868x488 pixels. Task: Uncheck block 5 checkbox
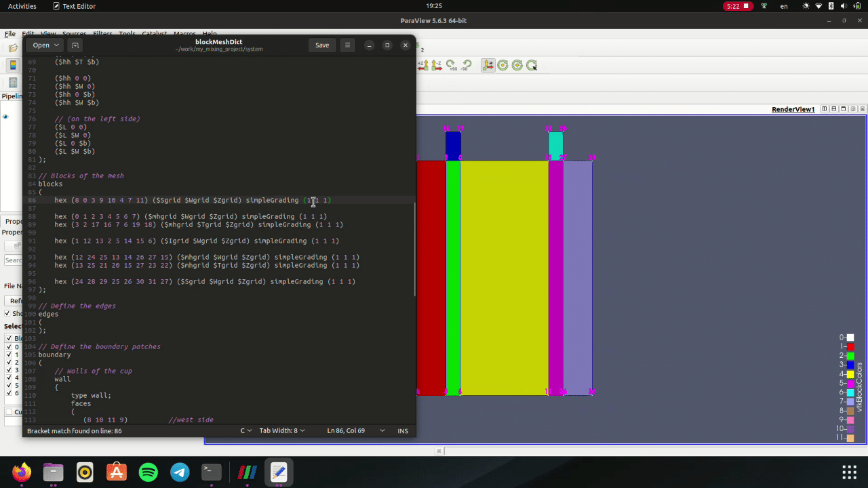[9, 386]
